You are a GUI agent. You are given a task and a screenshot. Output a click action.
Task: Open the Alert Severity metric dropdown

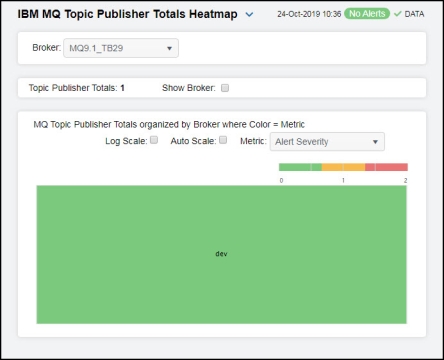click(327, 142)
